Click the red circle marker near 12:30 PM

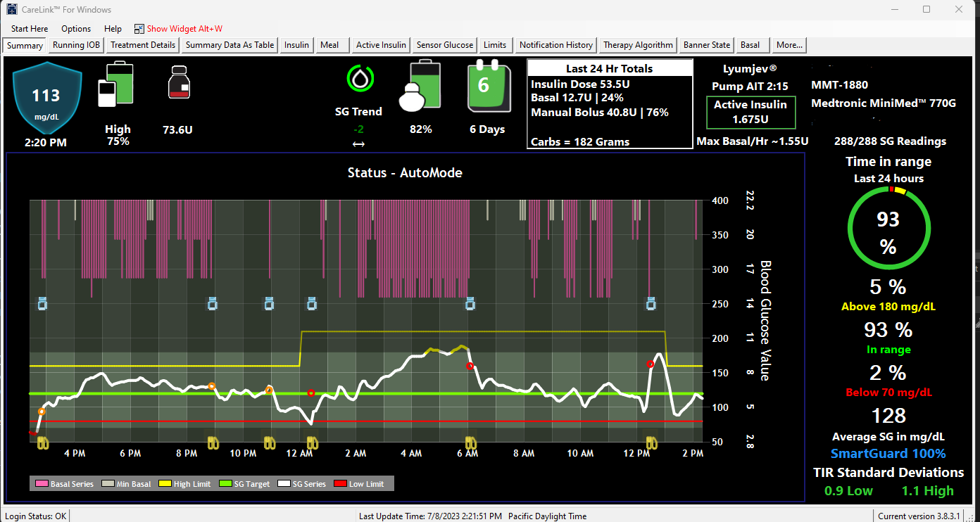pyautogui.click(x=651, y=364)
